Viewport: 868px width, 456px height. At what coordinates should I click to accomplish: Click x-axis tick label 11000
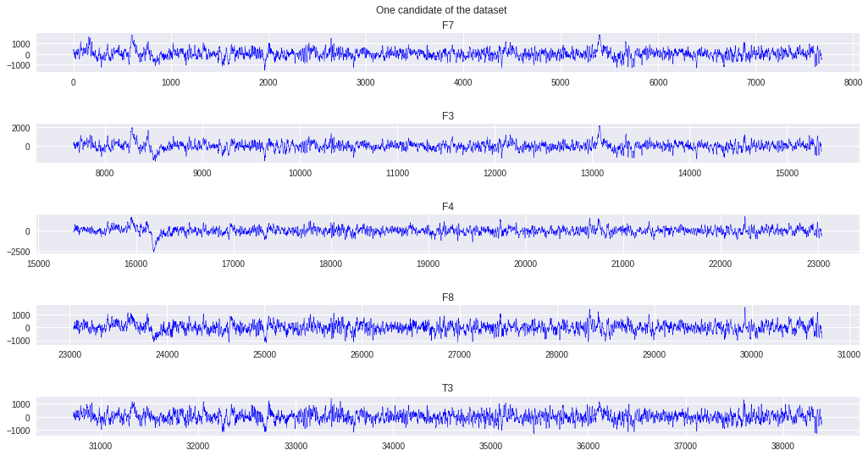tap(397, 174)
